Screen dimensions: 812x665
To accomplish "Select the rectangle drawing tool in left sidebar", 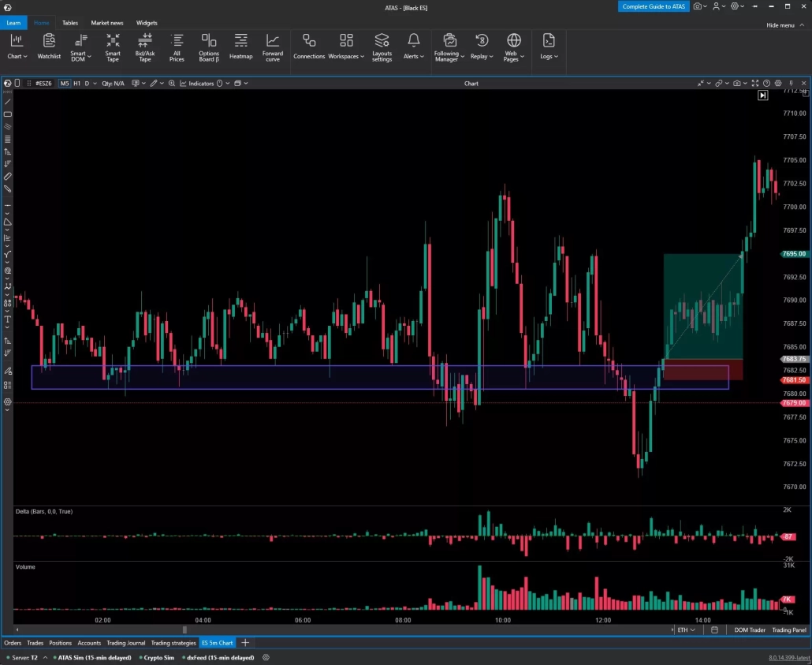I will (x=7, y=114).
